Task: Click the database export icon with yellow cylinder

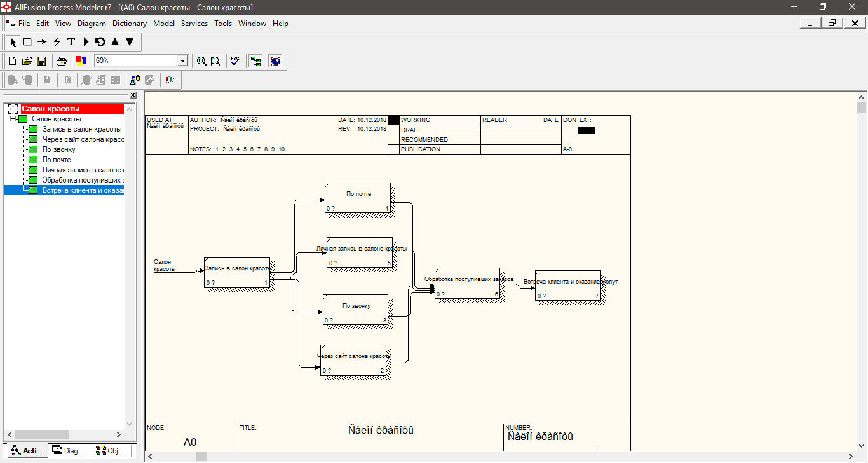Action: coord(135,80)
